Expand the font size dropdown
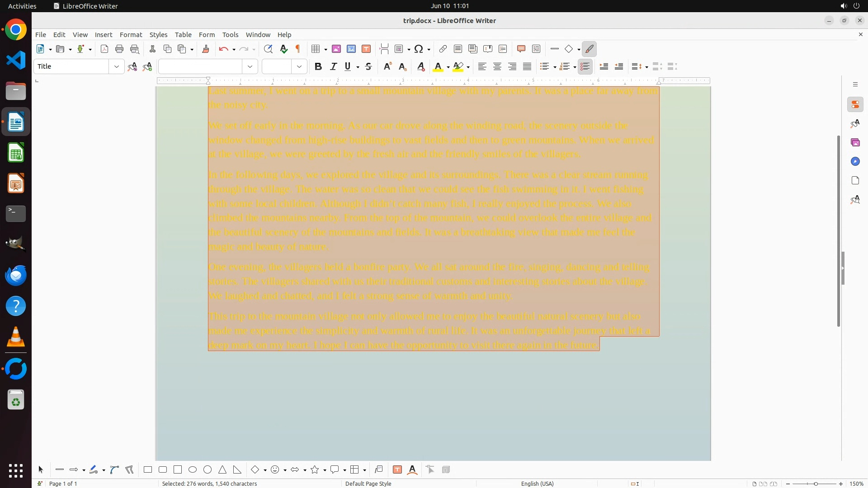Image resolution: width=868 pixels, height=488 pixels. (x=299, y=67)
